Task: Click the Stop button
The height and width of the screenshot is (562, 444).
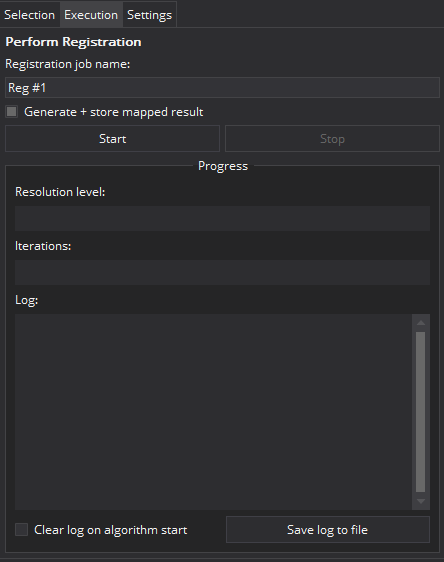Action: 332,139
